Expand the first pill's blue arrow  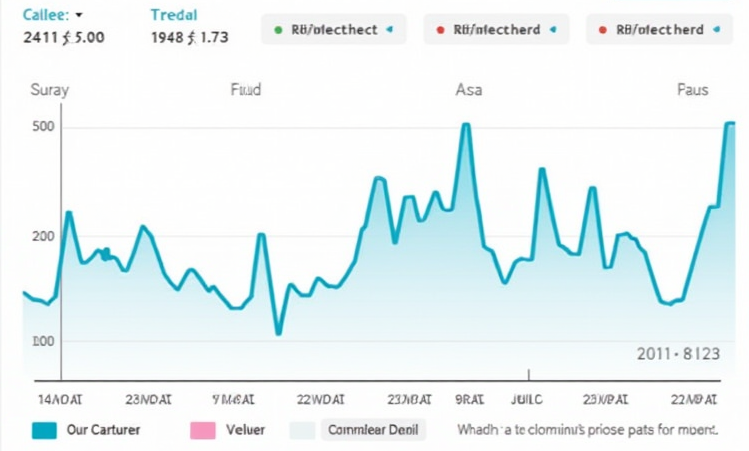[x=389, y=30]
